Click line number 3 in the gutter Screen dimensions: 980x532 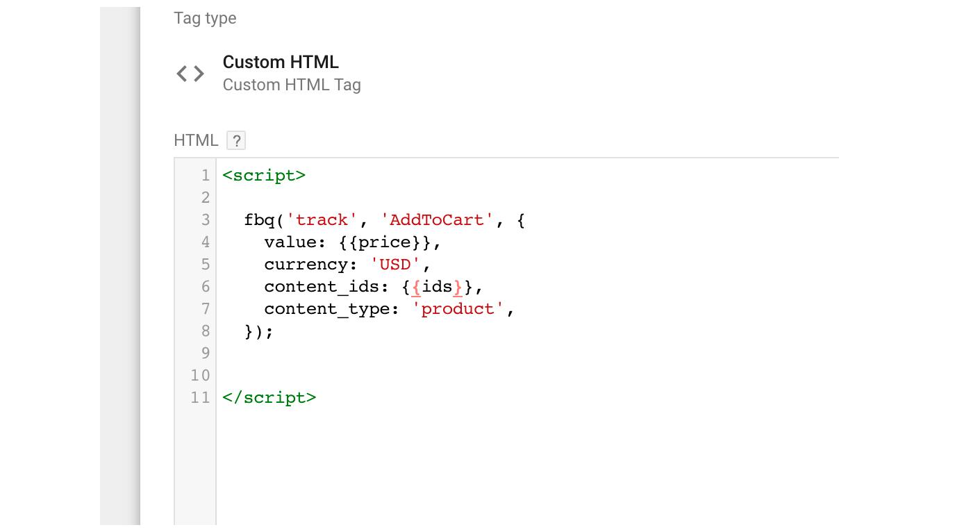pos(206,220)
